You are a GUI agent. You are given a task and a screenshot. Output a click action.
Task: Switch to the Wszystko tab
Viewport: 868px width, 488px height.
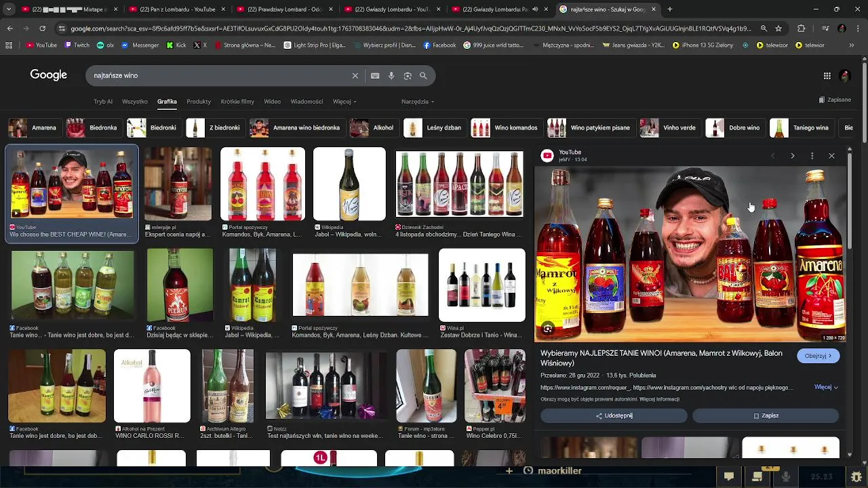135,102
